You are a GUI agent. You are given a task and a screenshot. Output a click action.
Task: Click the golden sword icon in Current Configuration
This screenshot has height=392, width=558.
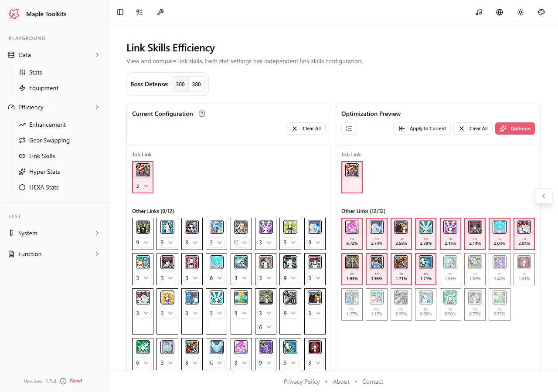click(x=265, y=297)
